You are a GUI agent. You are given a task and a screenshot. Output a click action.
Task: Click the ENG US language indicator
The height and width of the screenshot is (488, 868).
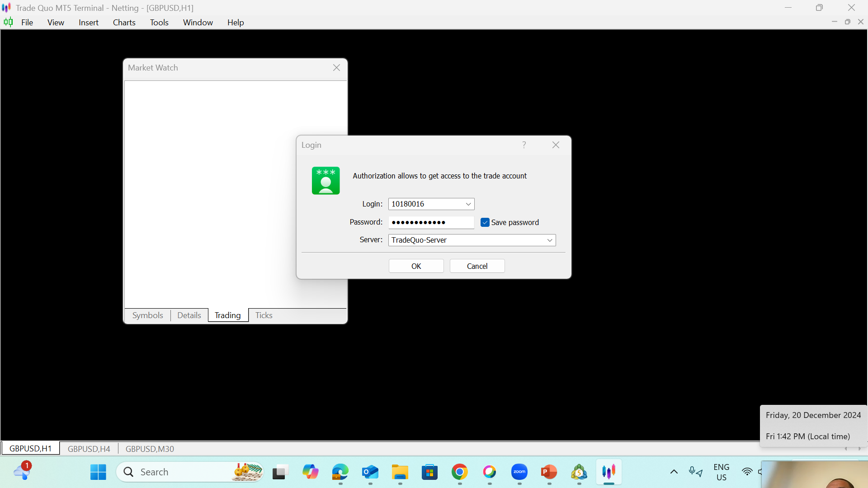tap(721, 472)
